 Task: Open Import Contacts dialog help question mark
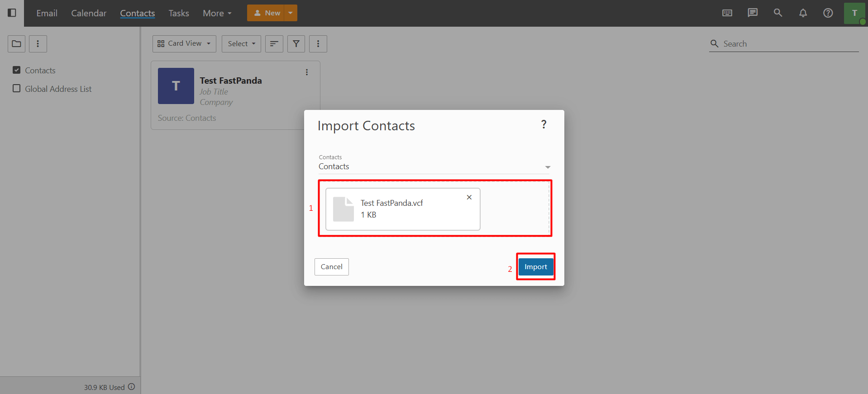tap(544, 124)
